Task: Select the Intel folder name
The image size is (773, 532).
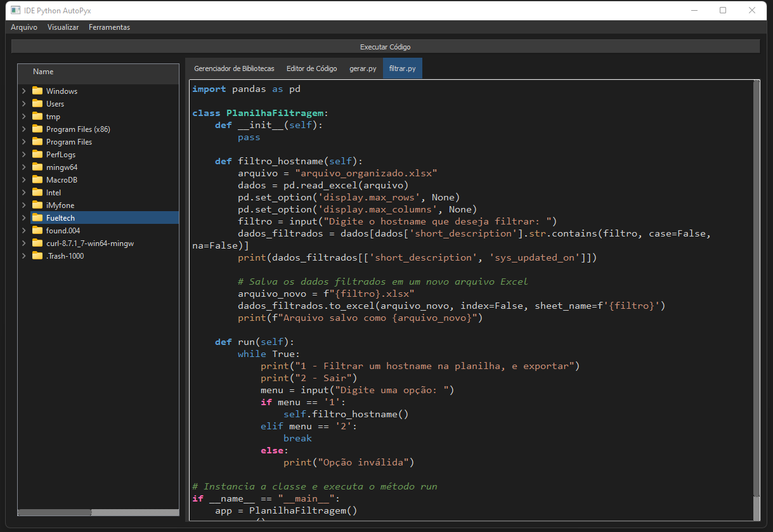Action: 53,192
